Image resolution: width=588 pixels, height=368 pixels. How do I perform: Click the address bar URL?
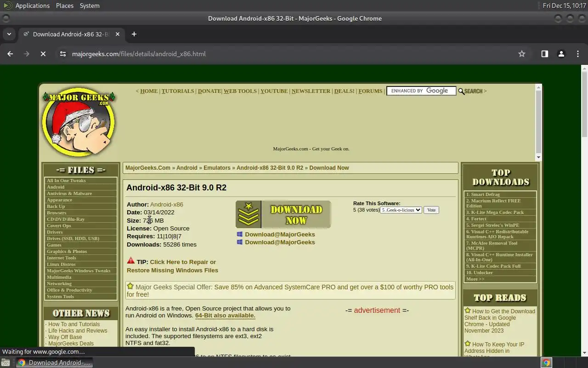tap(139, 54)
